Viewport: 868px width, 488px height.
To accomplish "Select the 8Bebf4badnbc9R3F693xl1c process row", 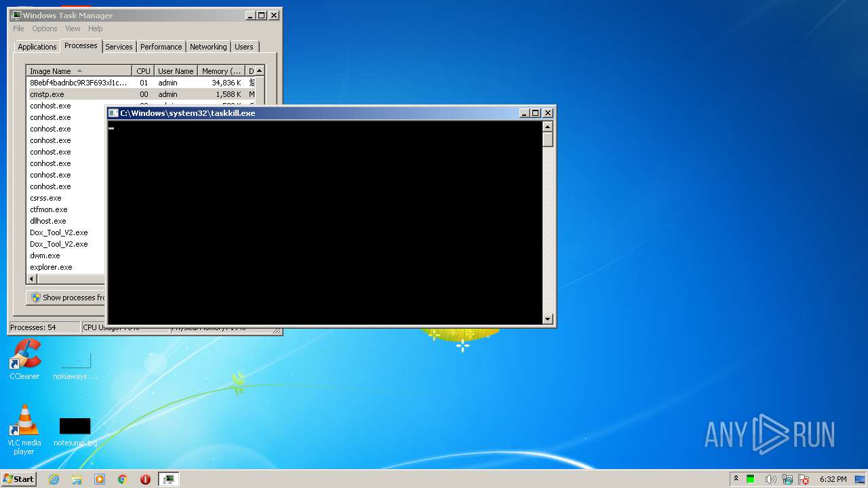I will click(x=141, y=83).
